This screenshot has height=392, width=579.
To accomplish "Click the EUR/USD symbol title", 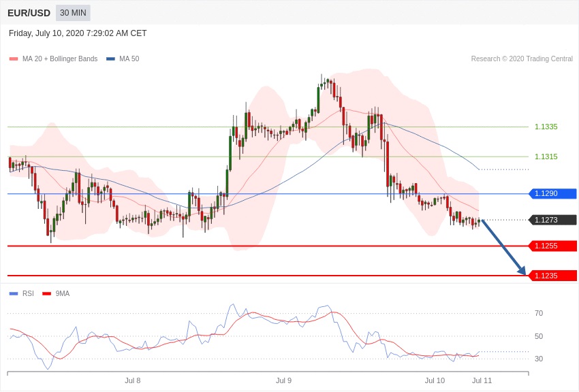I will point(29,13).
